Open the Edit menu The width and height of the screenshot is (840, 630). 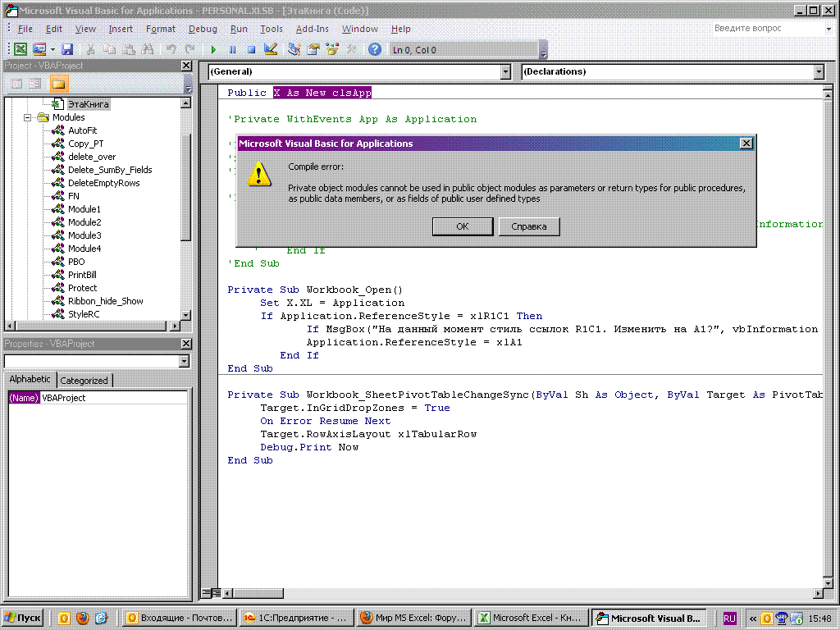click(53, 29)
